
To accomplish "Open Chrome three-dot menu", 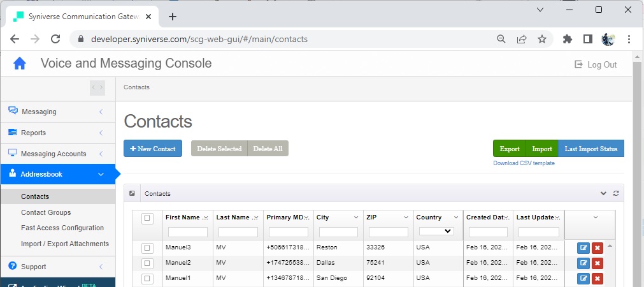I will (x=629, y=39).
